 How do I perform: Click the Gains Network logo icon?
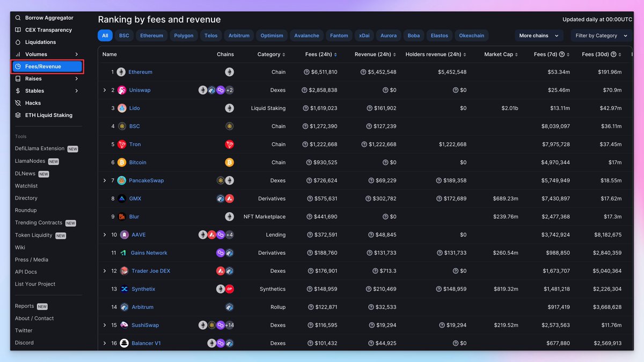[x=123, y=253]
